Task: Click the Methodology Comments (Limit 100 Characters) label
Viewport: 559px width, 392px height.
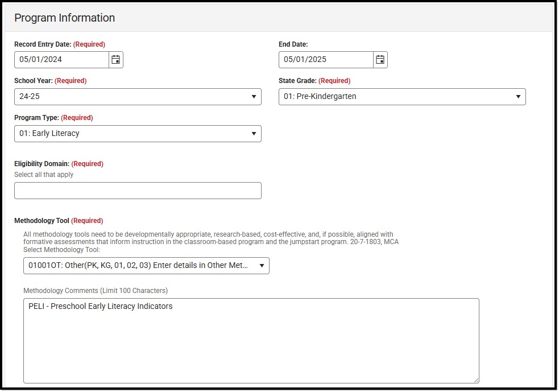Action: (96, 291)
